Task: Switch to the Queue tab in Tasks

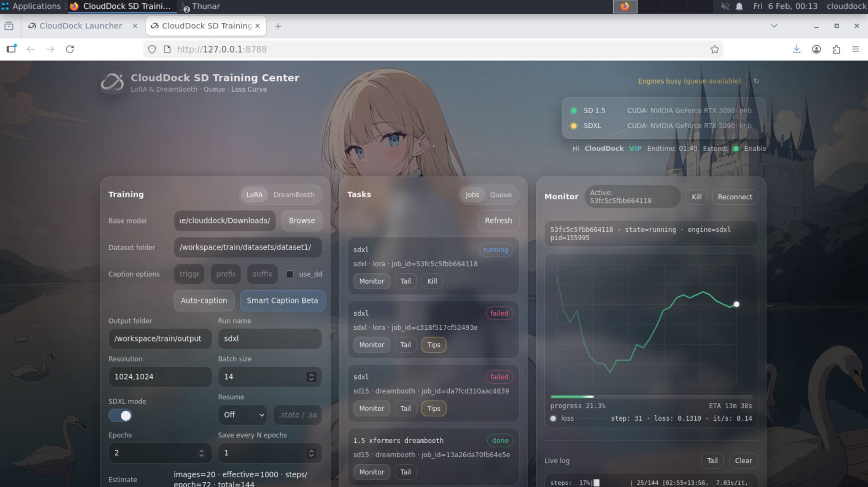Action: [501, 195]
